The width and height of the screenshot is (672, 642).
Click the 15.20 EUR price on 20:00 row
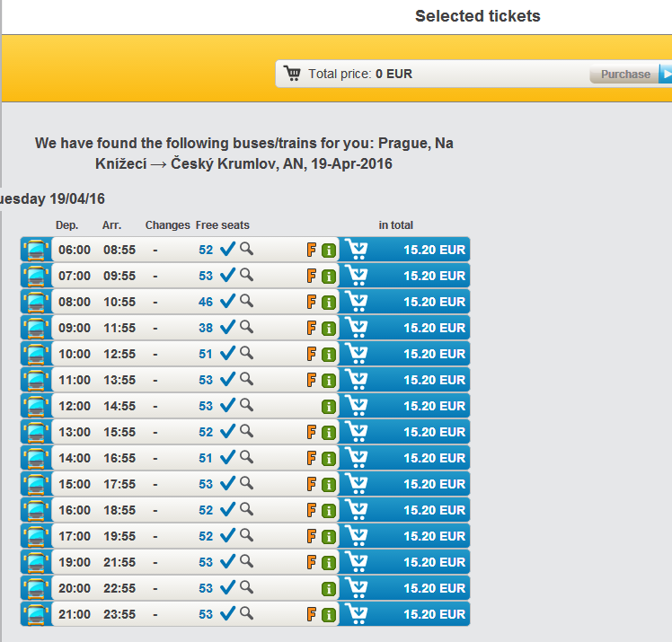coord(435,588)
